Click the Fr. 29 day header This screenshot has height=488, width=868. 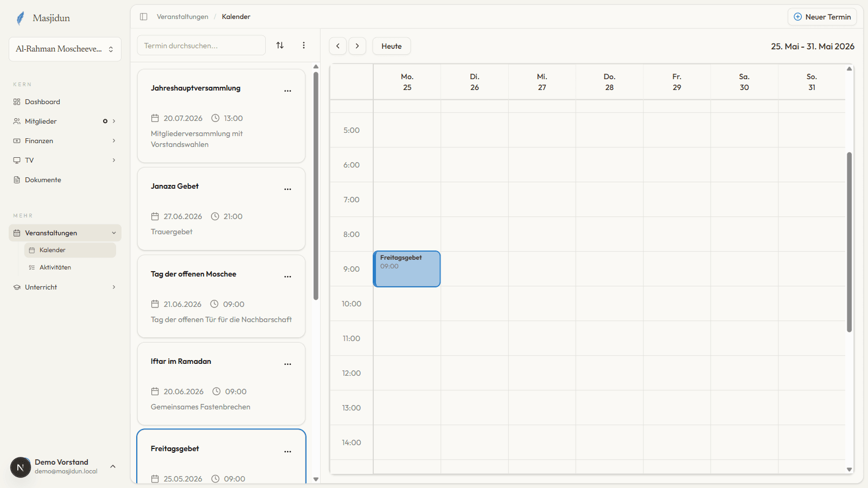pos(677,82)
